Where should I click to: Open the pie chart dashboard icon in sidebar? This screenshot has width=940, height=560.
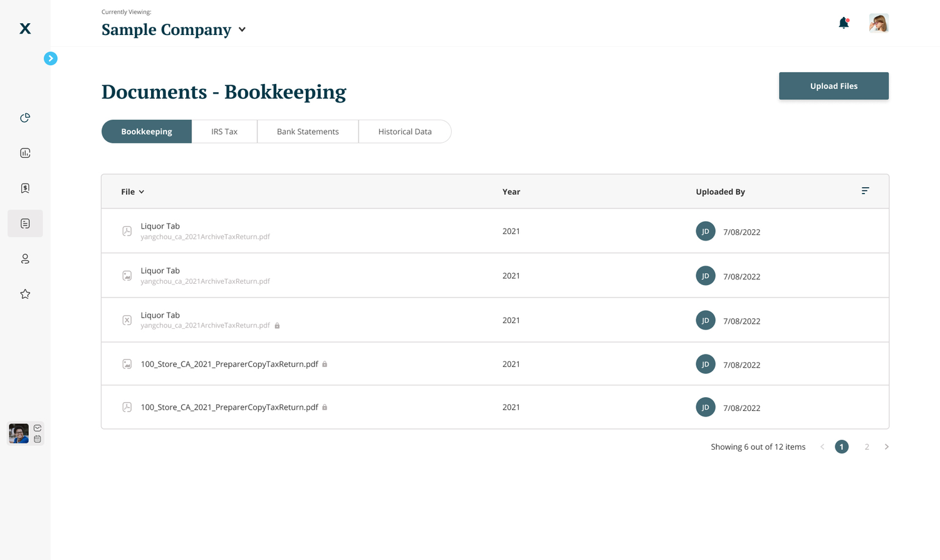[25, 117]
